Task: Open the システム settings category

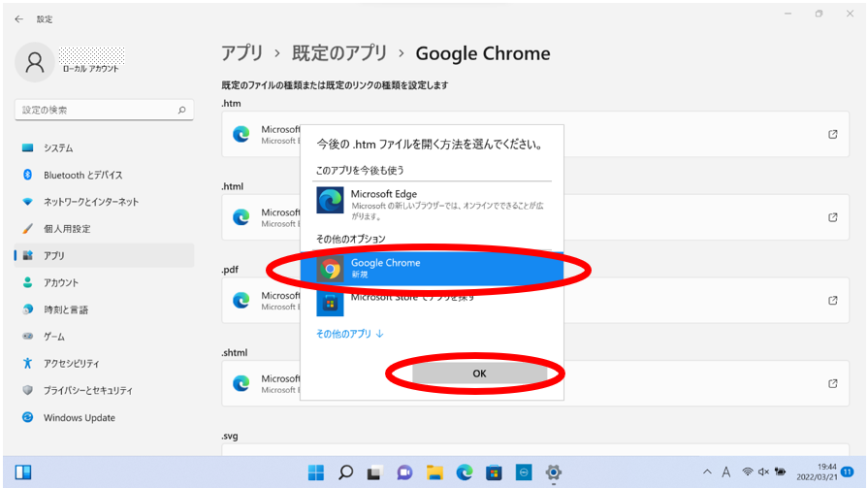Action: click(x=104, y=147)
